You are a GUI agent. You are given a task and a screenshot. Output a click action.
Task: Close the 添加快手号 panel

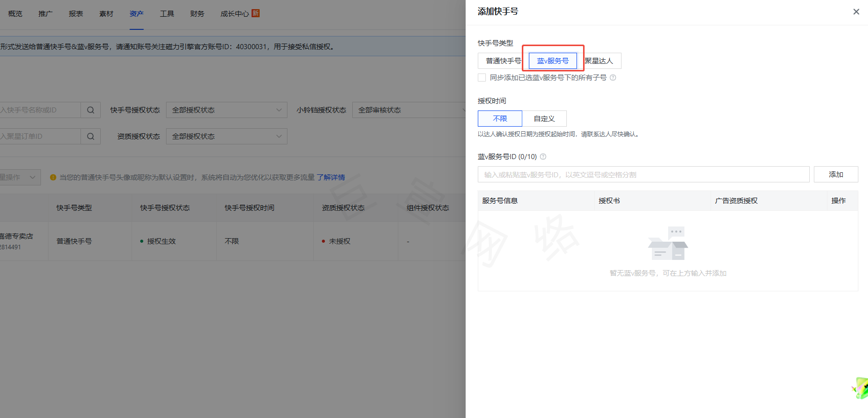[856, 12]
